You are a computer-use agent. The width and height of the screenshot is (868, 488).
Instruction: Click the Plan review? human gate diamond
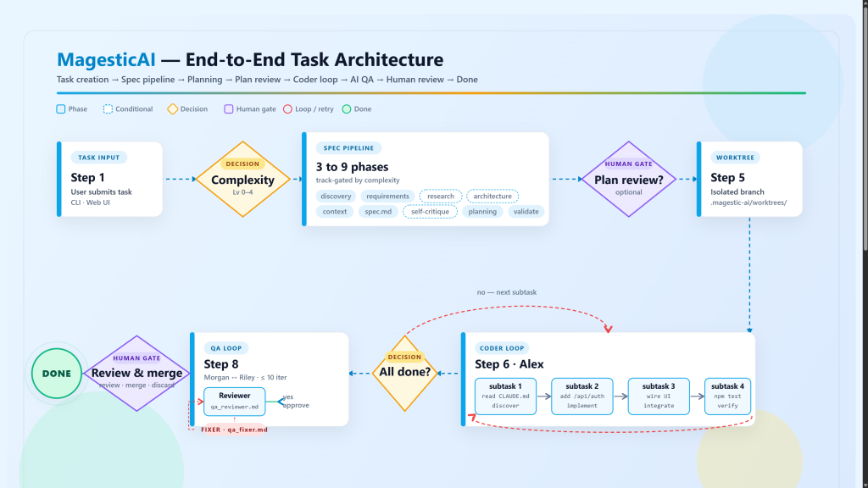pos(628,180)
